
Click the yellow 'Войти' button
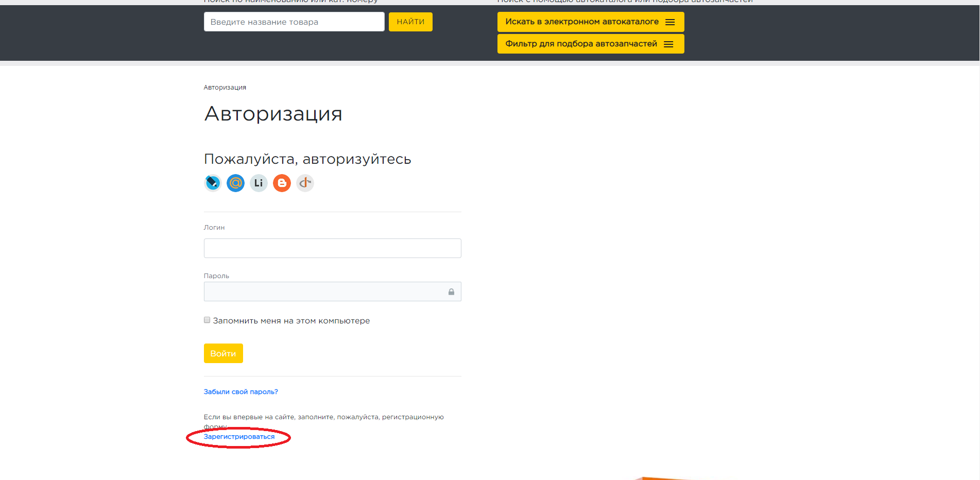pyautogui.click(x=223, y=353)
